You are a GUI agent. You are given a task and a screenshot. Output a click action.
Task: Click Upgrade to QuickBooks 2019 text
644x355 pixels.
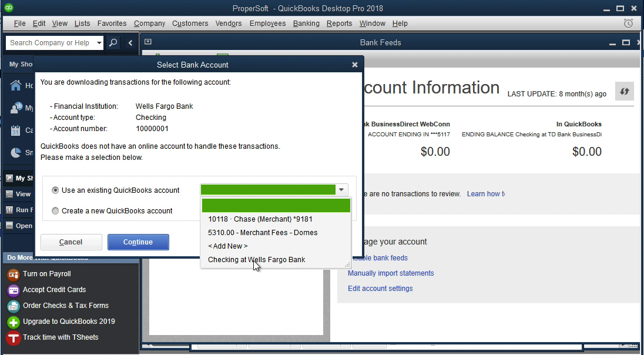tap(69, 321)
